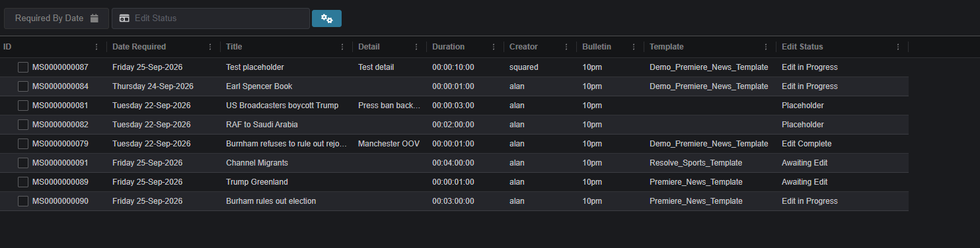980x248 pixels.
Task: Click 'Edit Complete' status
Action: 807,144
